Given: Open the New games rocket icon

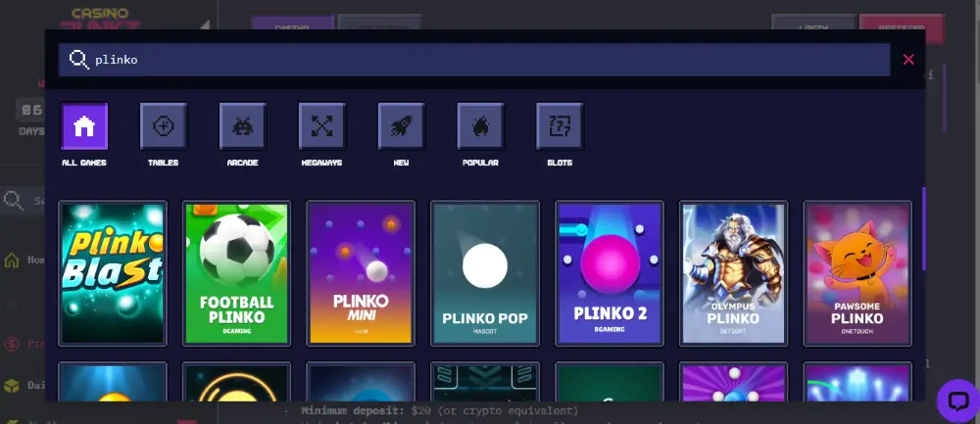Looking at the screenshot, I should pos(401,126).
